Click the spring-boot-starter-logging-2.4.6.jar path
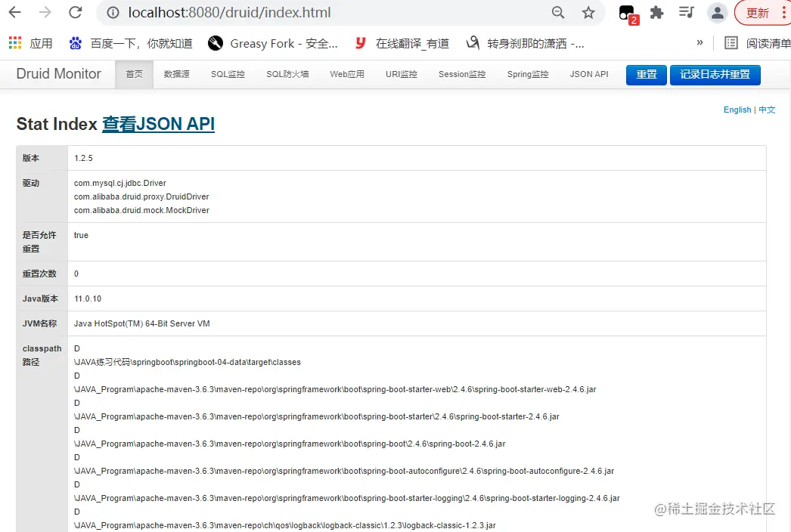Viewport: 791px width, 532px height. [346, 498]
